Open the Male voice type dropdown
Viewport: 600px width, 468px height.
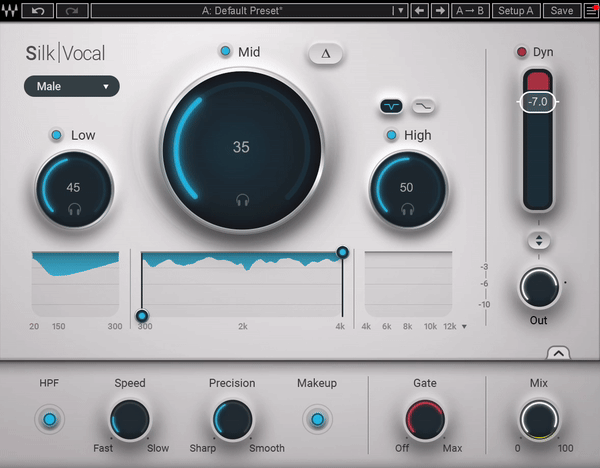click(72, 86)
